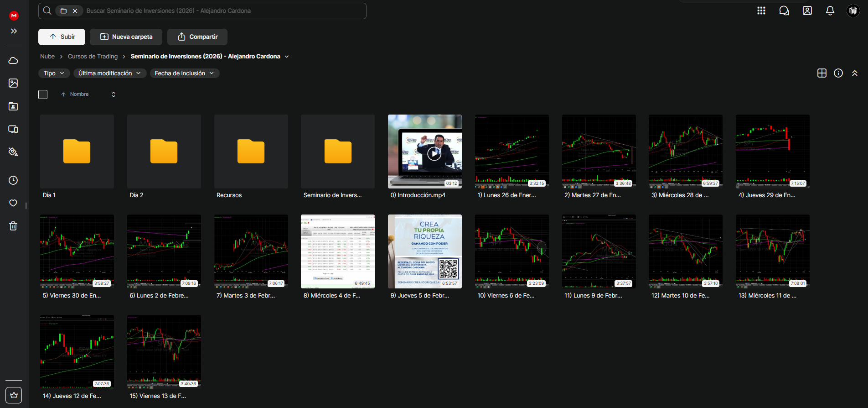Viewport: 868px width, 408px height.
Task: Select 7) Martes 3 de Febr... video
Action: [x=251, y=251]
